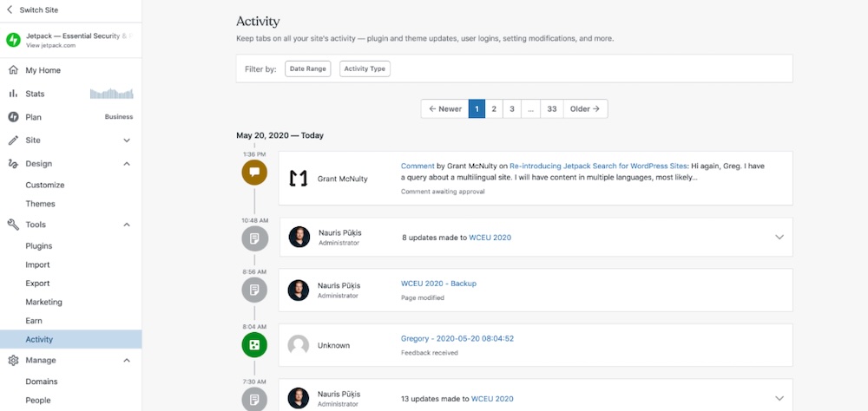Select Activity in the sidebar
868x411 pixels.
pyautogui.click(x=71, y=339)
